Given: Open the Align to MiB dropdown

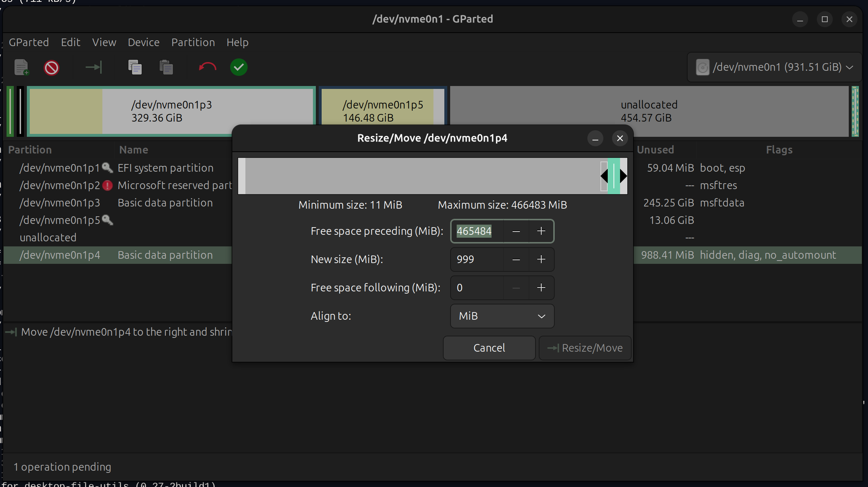Looking at the screenshot, I should click(502, 316).
